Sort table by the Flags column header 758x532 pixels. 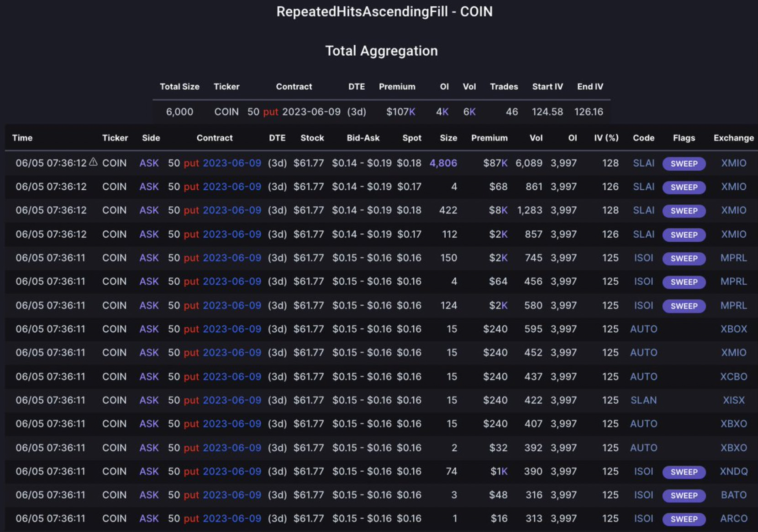(684, 138)
